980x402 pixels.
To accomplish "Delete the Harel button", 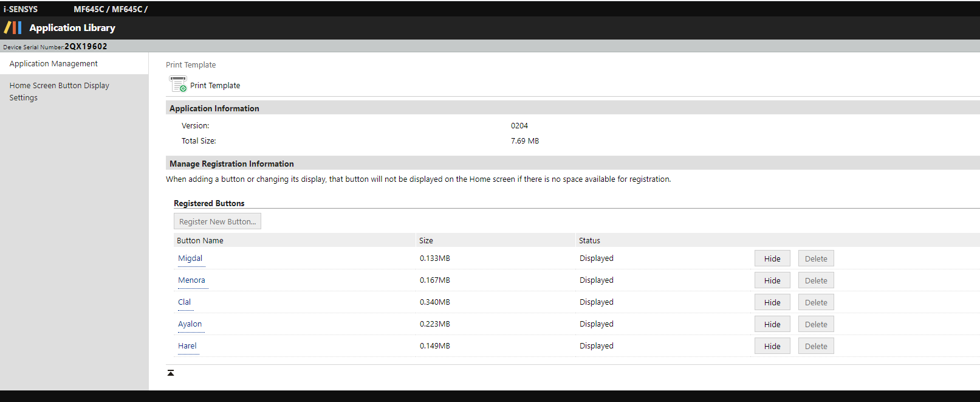I will pyautogui.click(x=816, y=346).
